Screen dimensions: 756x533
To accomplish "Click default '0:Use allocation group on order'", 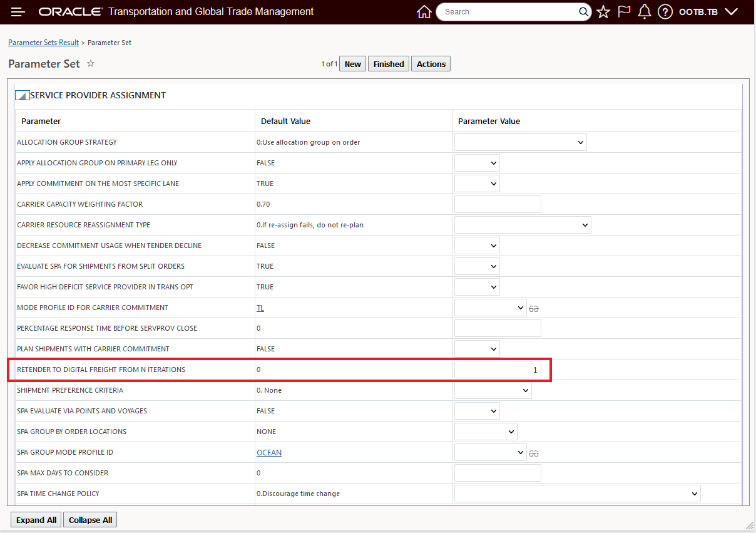I will [x=309, y=142].
